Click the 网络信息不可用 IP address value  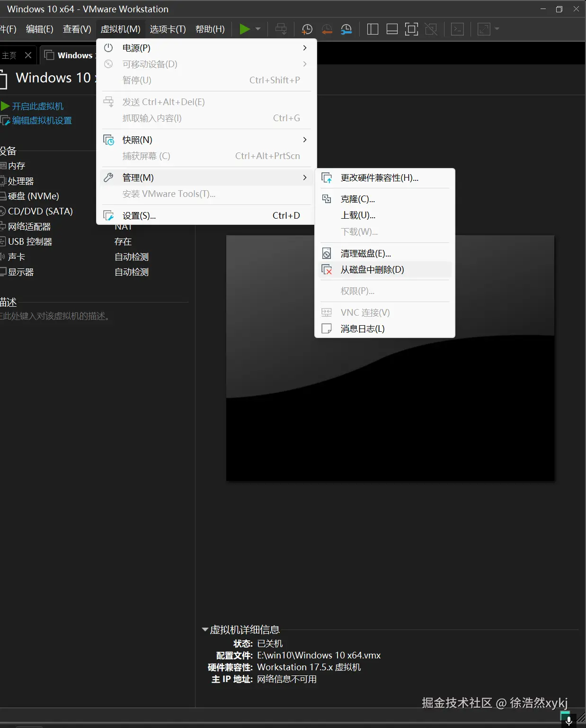[287, 679]
